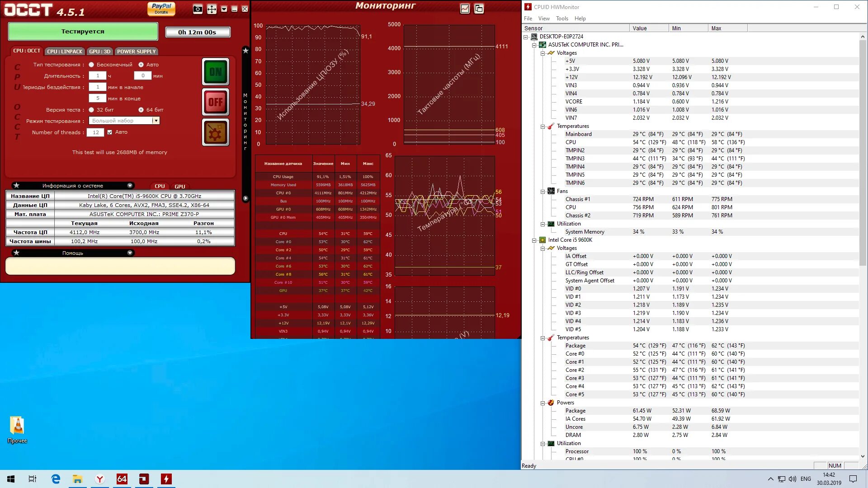
Task: Enable the Авто checkbox for Number of threads
Action: coord(110,132)
